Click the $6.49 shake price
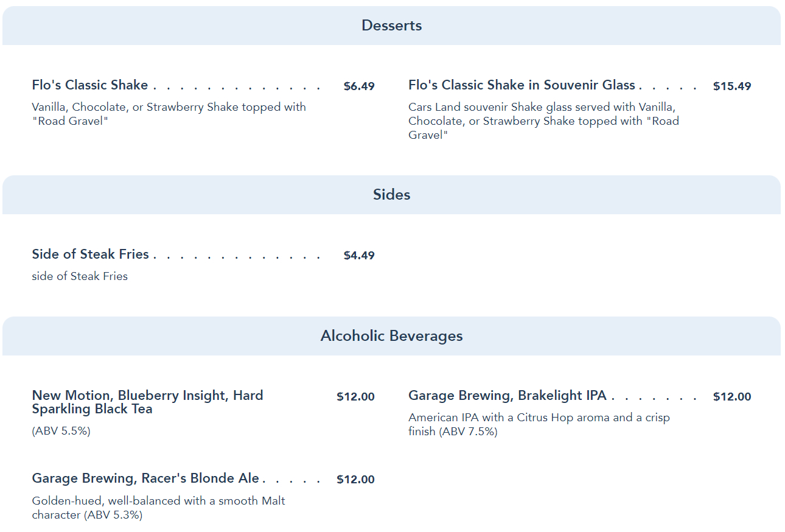The width and height of the screenshot is (785, 532). pyautogui.click(x=359, y=86)
